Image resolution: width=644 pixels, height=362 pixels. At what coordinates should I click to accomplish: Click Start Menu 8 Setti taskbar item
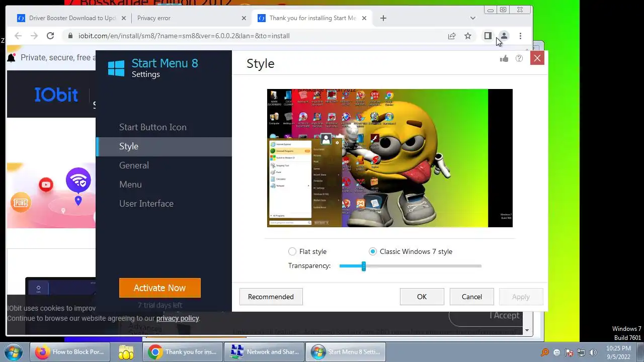(x=347, y=352)
